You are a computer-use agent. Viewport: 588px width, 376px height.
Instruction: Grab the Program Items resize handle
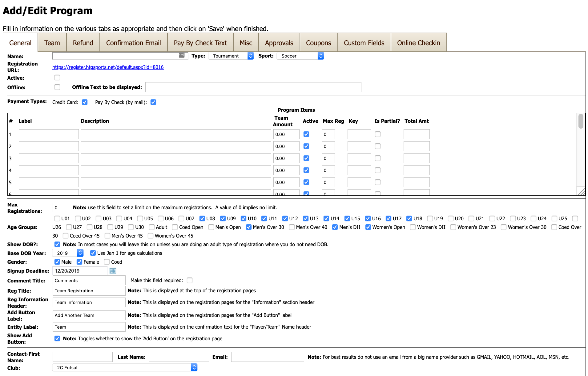(x=581, y=192)
